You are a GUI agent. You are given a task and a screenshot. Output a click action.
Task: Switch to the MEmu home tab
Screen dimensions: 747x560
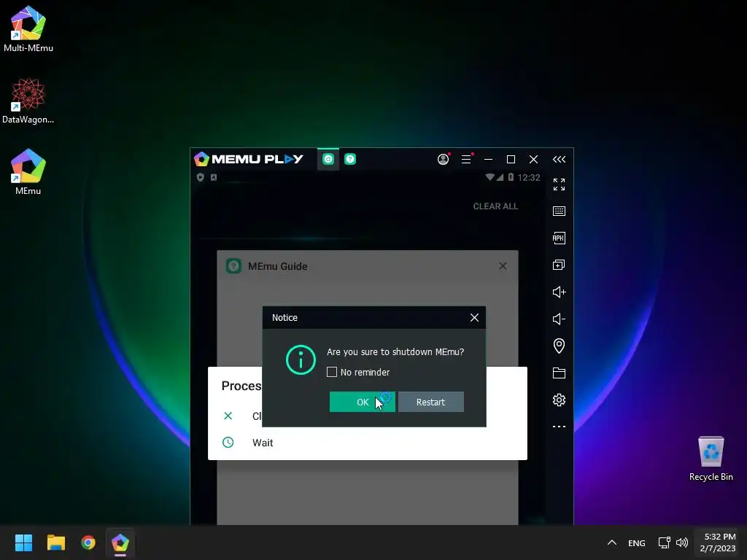point(328,159)
